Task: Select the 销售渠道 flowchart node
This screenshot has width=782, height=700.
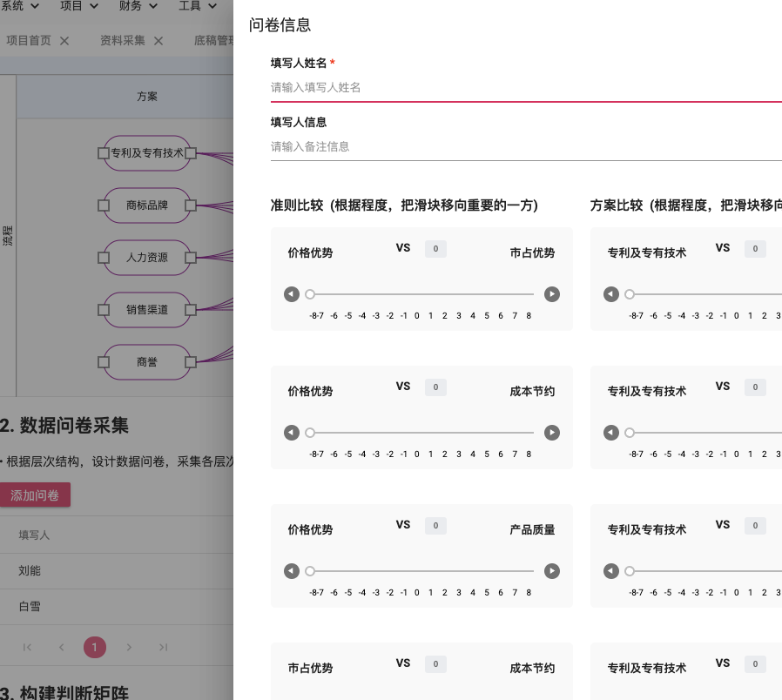Action: pyautogui.click(x=146, y=310)
